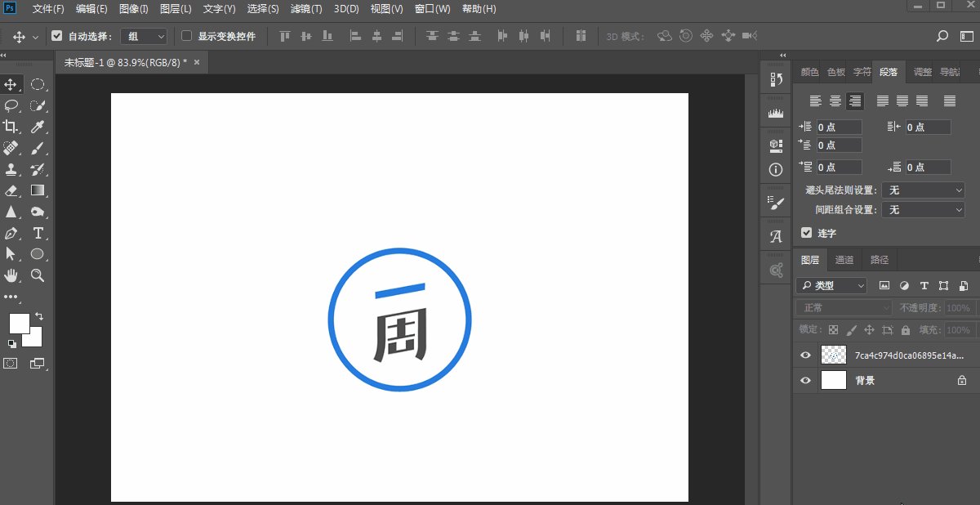Select the Lasso tool
Image resolution: width=980 pixels, height=505 pixels.
point(11,105)
